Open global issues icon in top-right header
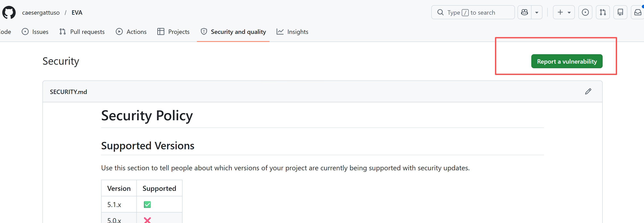 585,12
